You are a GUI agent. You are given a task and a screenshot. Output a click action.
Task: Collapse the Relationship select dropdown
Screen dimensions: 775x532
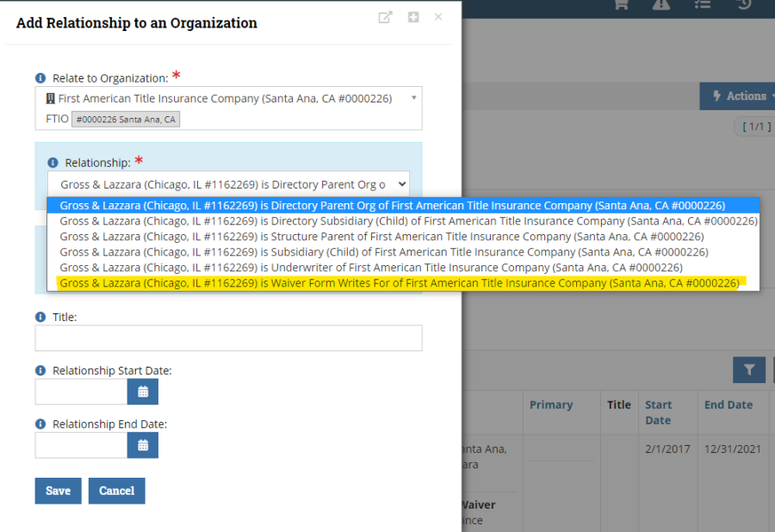228,184
